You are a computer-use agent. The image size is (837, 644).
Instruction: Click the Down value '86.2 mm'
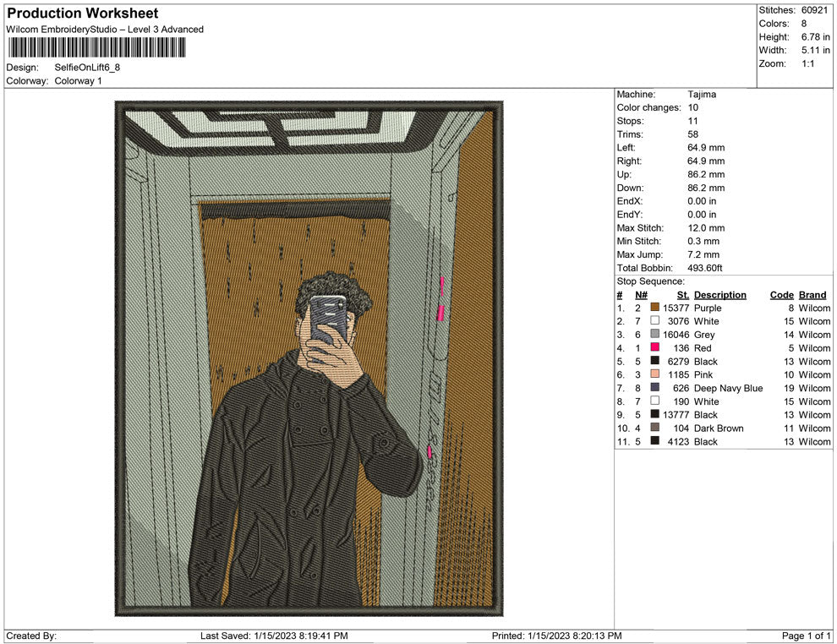pos(706,188)
